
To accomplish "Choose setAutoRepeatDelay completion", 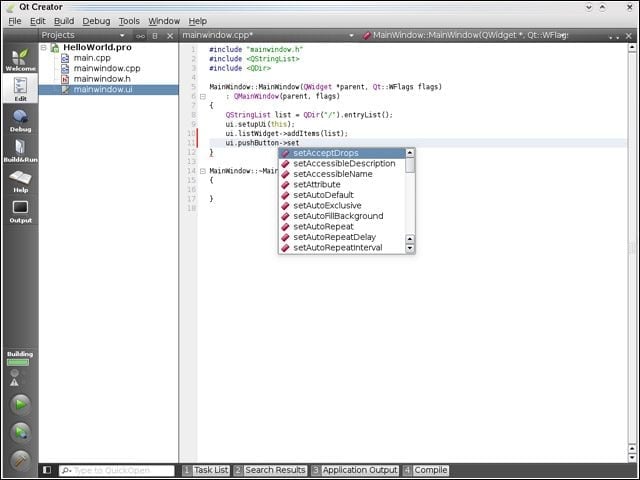I will click(x=342, y=237).
